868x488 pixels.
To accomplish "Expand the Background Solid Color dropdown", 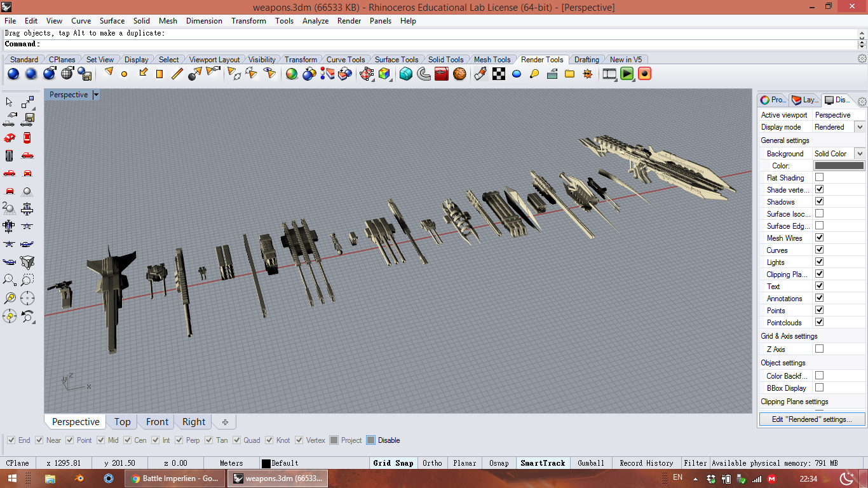I will [860, 154].
